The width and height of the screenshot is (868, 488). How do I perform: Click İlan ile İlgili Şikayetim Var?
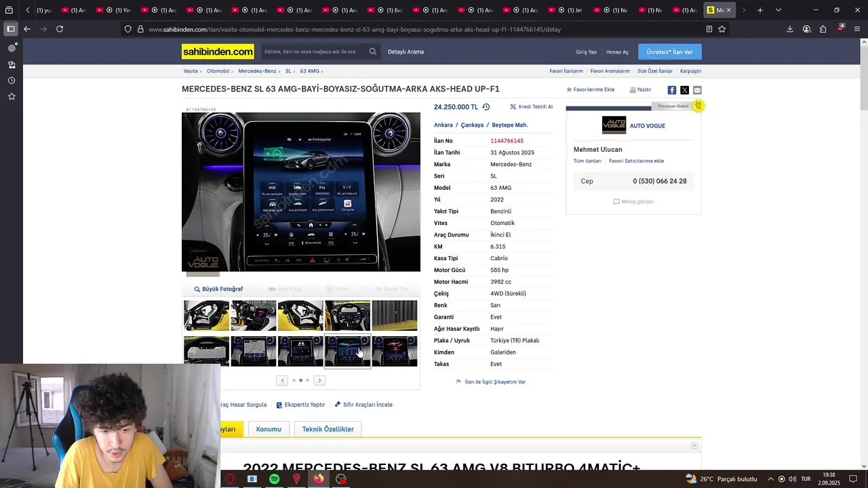(x=491, y=382)
